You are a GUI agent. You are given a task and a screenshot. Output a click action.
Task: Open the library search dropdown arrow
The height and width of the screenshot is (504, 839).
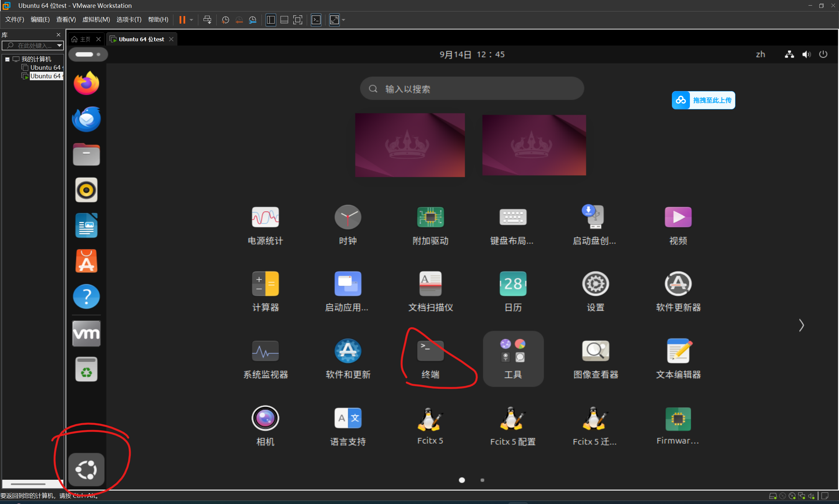[59, 45]
